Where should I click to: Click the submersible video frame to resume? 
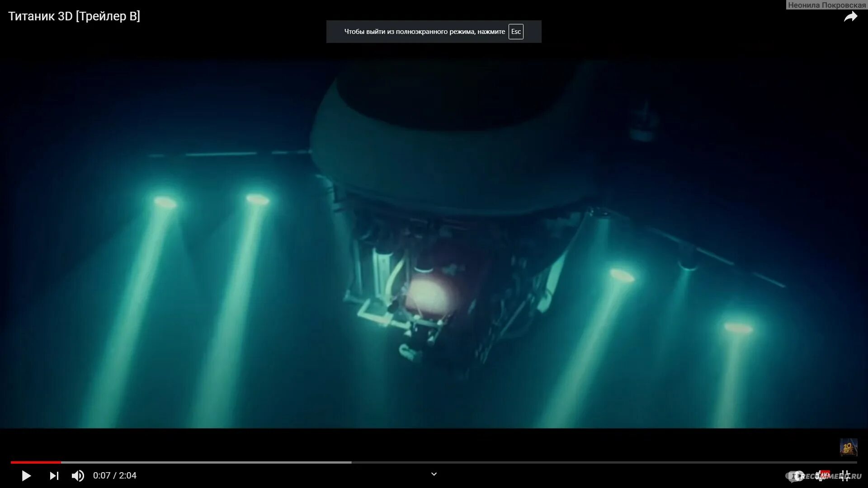(x=434, y=244)
